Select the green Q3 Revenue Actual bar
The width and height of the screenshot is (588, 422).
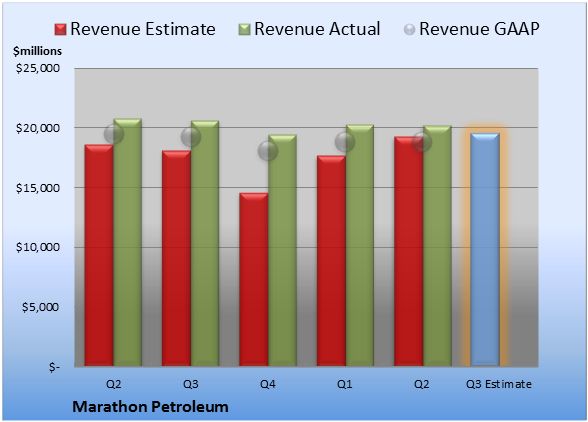[x=205, y=243]
